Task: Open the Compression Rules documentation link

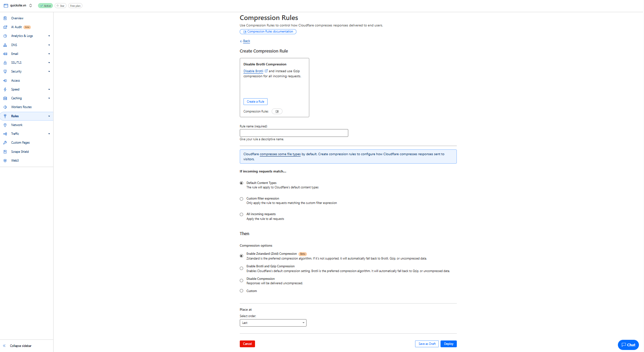Action: pyautogui.click(x=268, y=32)
